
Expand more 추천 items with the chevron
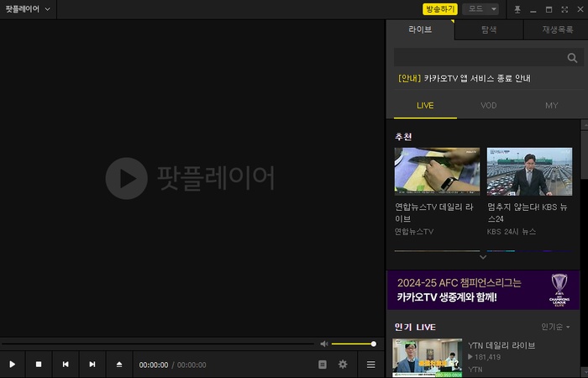483,257
